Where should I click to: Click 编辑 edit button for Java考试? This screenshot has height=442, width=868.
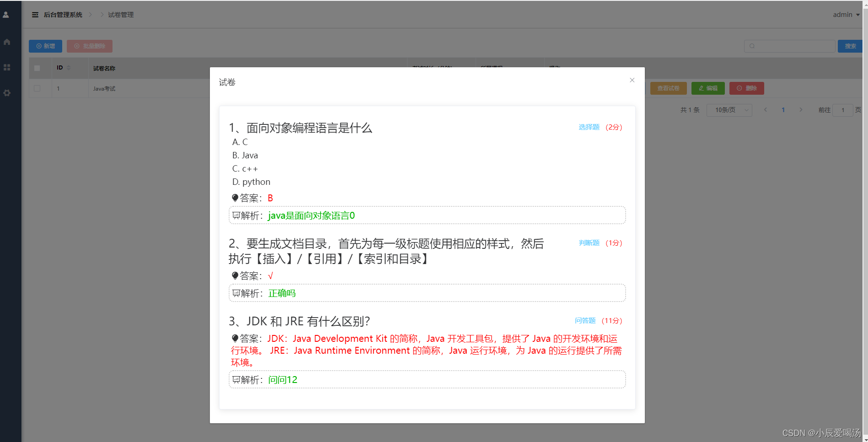tap(708, 88)
